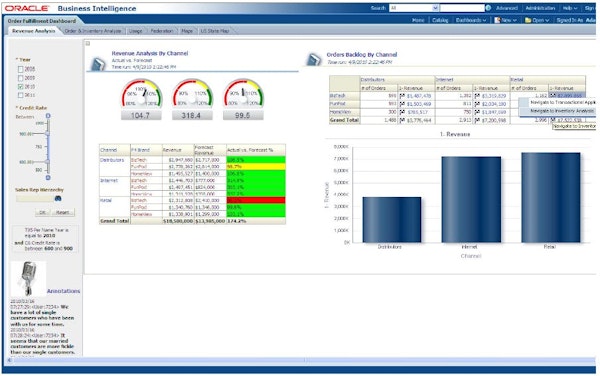The image size is (600, 376).
Task: Click flag icon in HomeView Internet revenue cell
Action: [477, 112]
